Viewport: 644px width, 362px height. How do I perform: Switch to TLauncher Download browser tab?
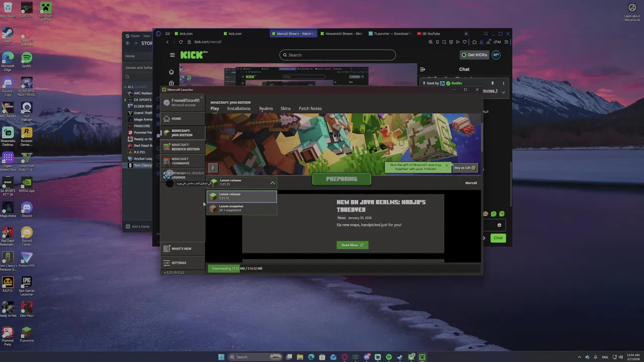390,34
